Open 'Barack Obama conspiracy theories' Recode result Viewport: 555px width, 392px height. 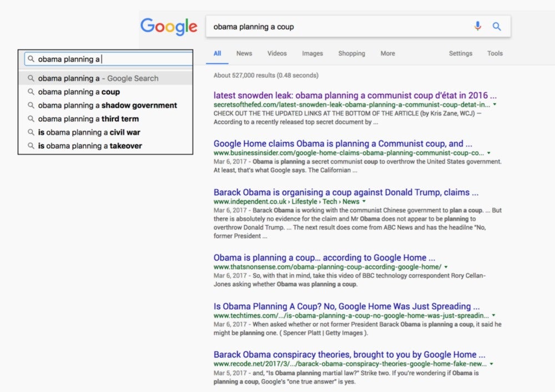pyautogui.click(x=349, y=354)
